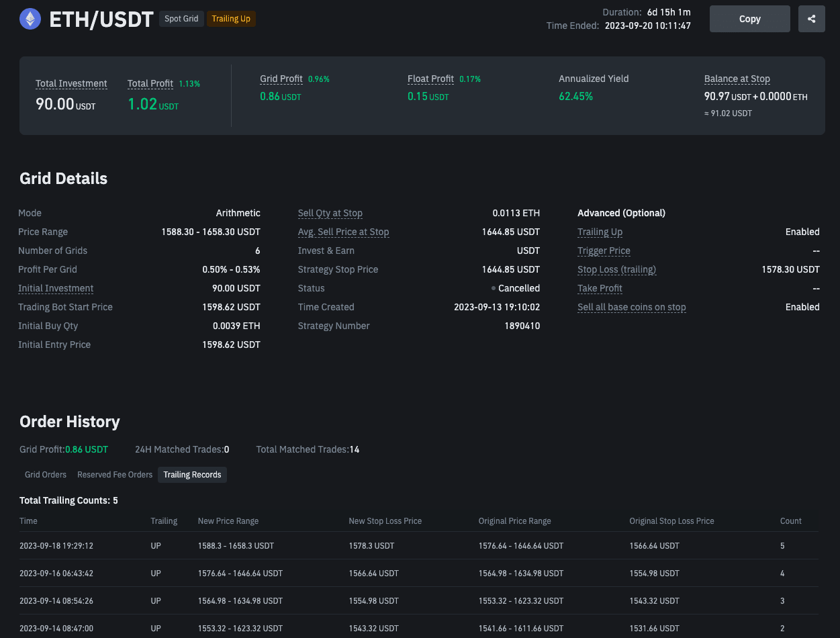This screenshot has height=638, width=840.
Task: Click Sell Qty at Stop label
Action: [x=330, y=213]
